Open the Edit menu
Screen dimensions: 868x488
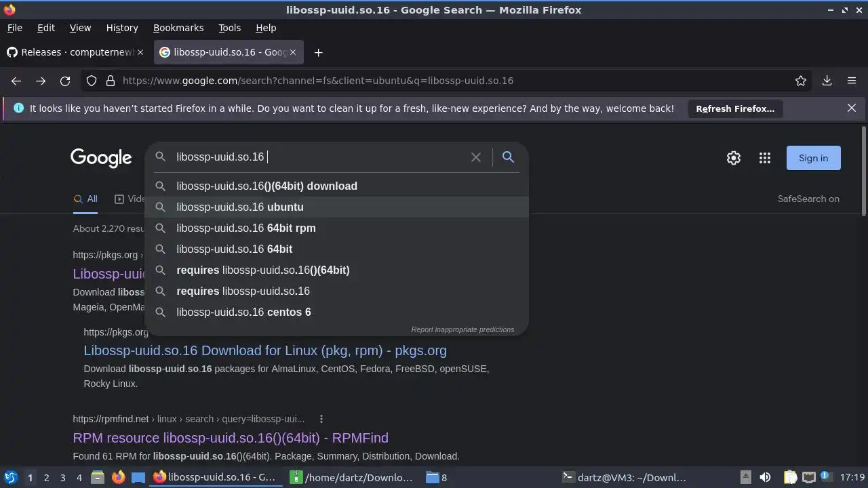(x=46, y=28)
